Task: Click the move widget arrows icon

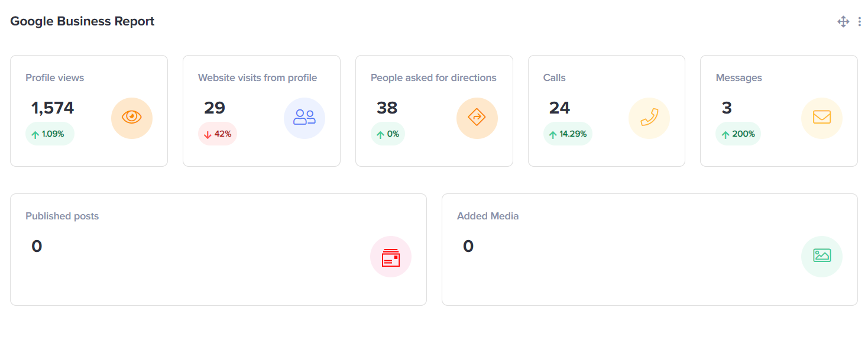Action: (843, 22)
